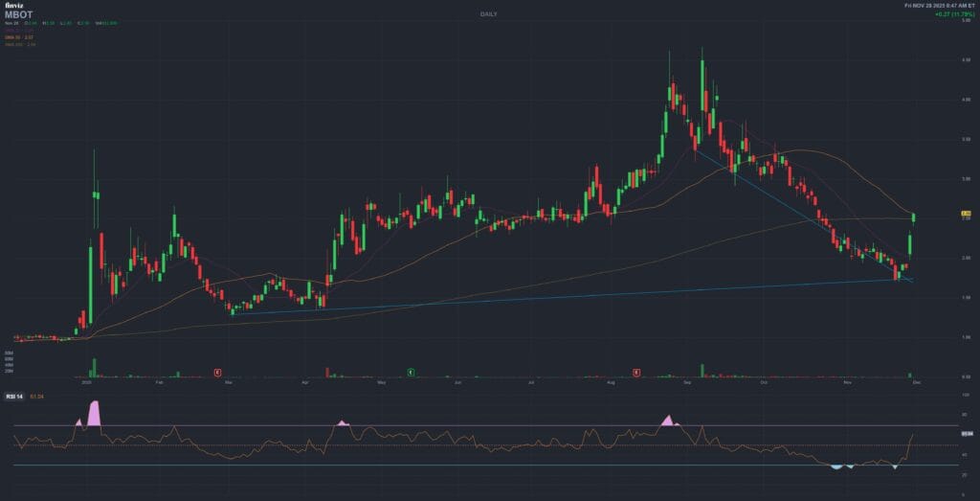Click the large volume bar in early September
The height and width of the screenshot is (501, 980).
pos(702,370)
